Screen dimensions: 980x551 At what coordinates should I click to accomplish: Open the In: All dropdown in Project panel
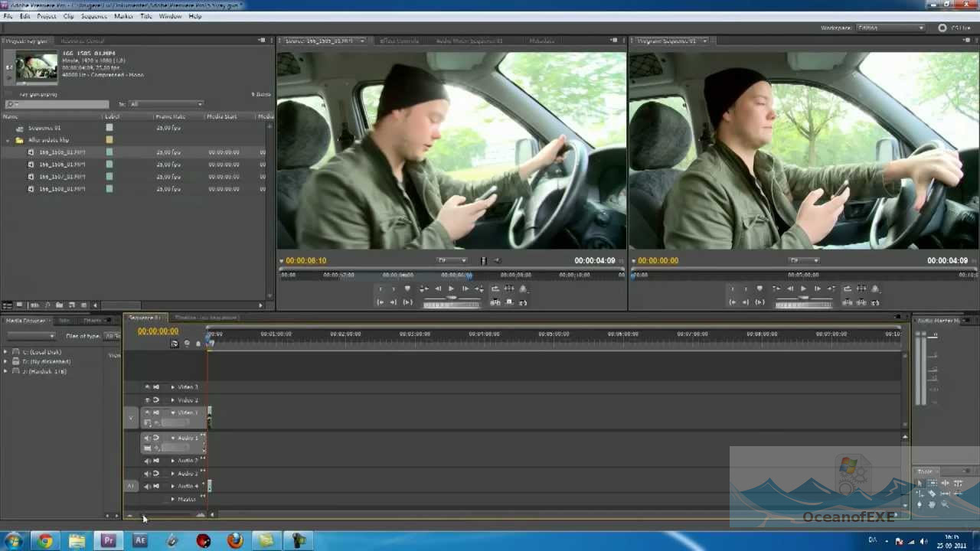166,104
